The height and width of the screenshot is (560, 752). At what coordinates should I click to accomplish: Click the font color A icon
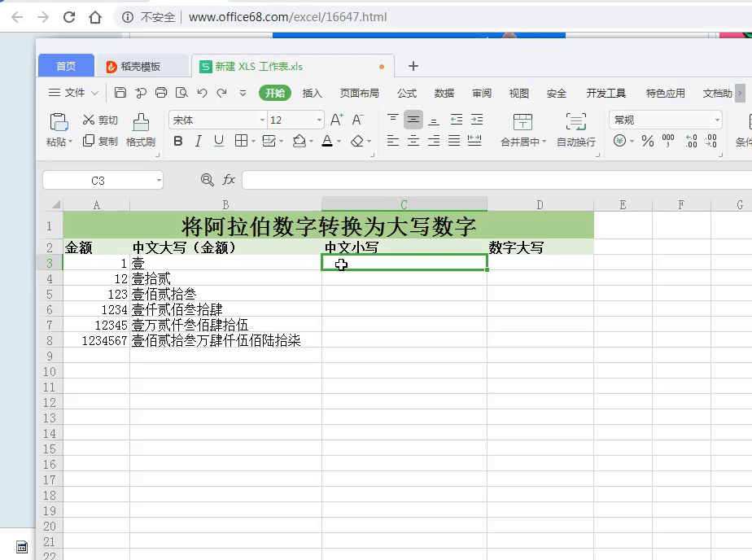pos(327,141)
